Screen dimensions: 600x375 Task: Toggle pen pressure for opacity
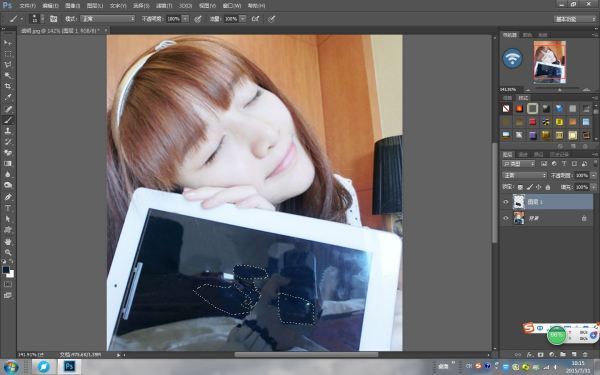coord(198,19)
